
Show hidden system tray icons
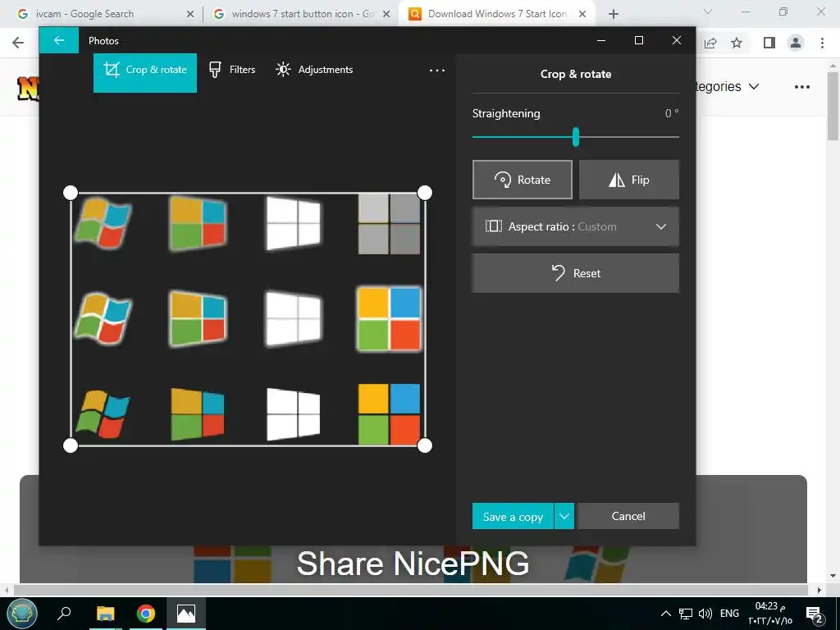(x=665, y=614)
